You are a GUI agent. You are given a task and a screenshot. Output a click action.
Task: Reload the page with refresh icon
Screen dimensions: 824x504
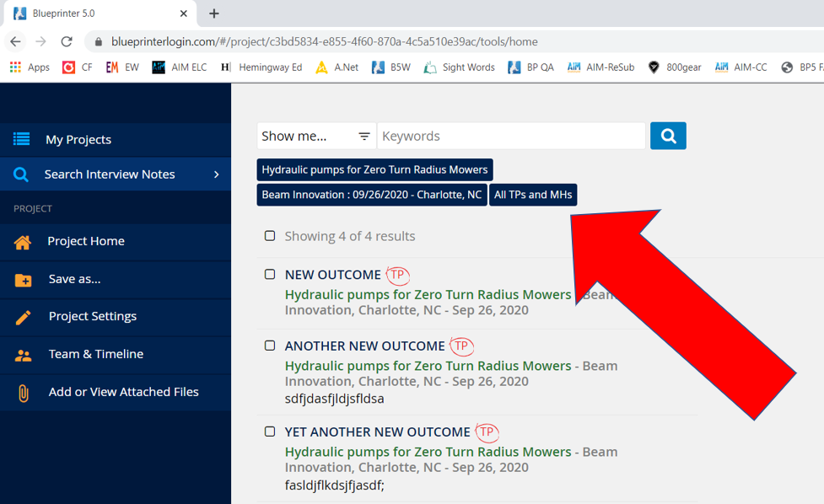pyautogui.click(x=67, y=41)
